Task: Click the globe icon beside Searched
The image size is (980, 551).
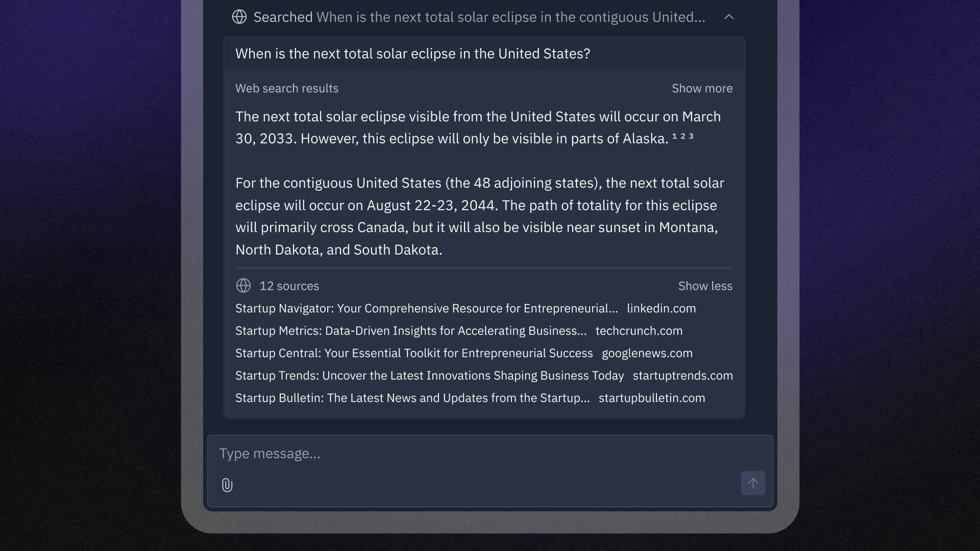Action: pos(239,17)
